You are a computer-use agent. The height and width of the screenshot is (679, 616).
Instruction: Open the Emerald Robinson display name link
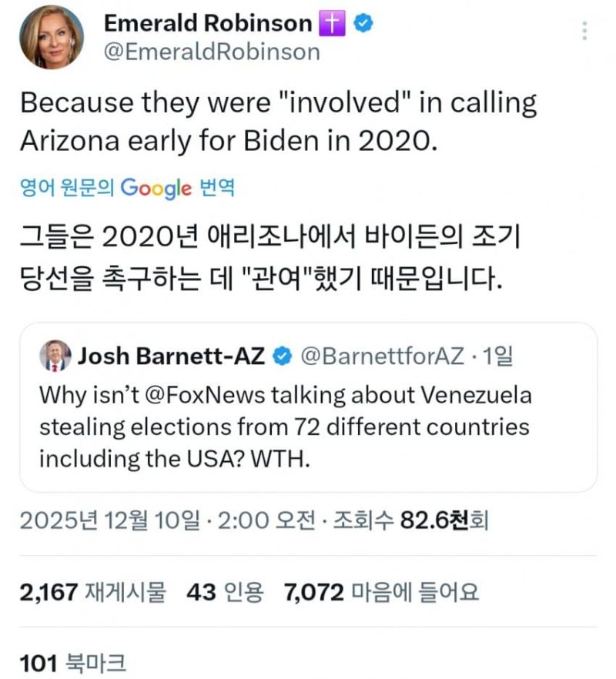207,24
